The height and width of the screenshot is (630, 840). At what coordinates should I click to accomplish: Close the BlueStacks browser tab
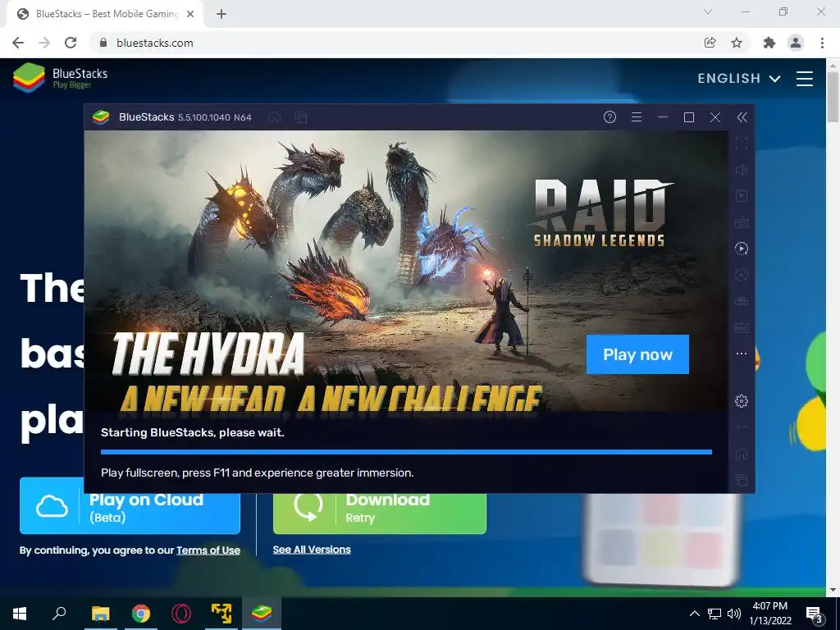[x=190, y=15]
